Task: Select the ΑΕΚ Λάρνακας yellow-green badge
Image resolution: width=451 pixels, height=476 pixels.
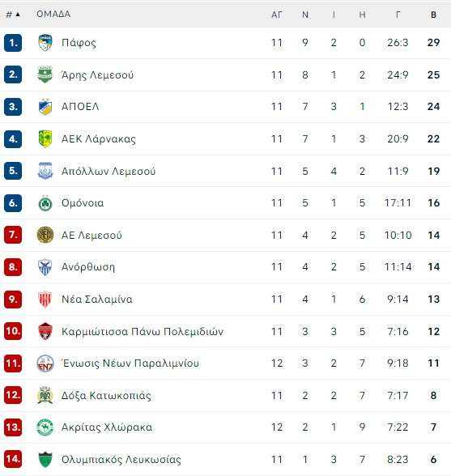Action: 45,138
